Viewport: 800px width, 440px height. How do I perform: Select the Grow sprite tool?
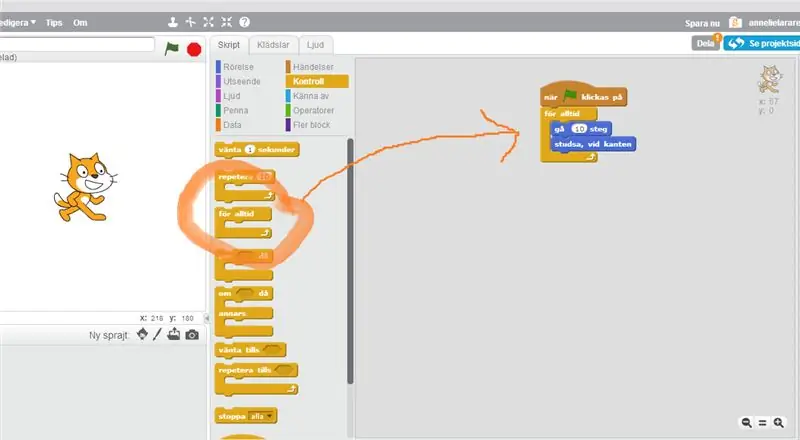pos(208,22)
